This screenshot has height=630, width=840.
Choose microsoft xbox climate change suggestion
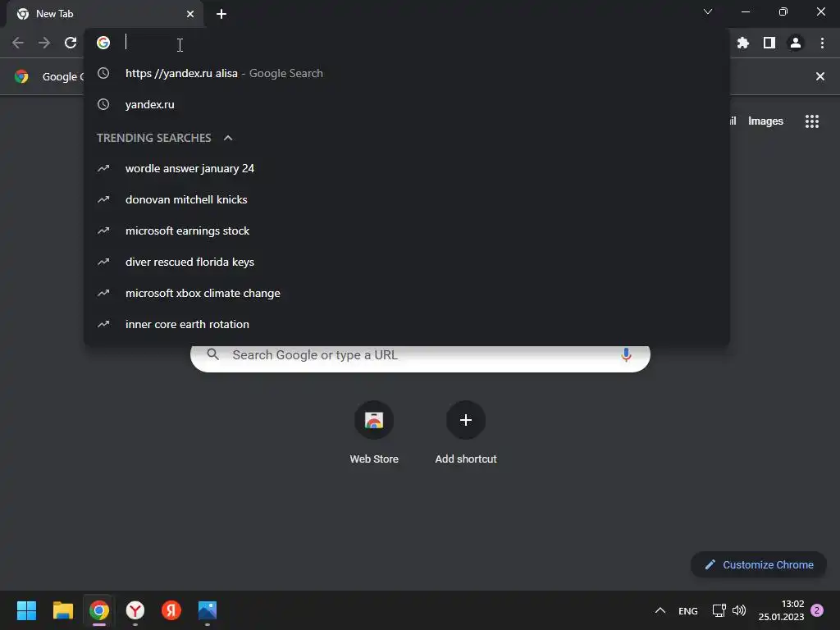(407, 293)
